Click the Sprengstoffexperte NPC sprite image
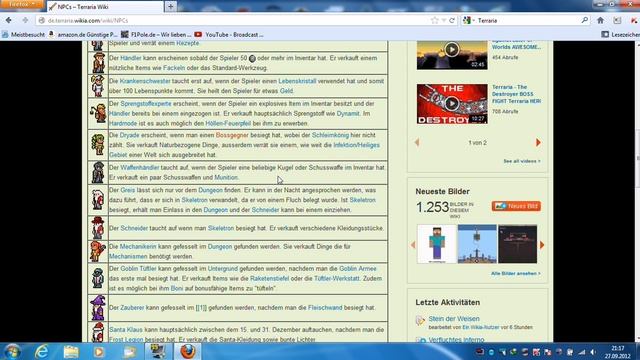The height and width of the screenshot is (360, 640). (x=98, y=113)
